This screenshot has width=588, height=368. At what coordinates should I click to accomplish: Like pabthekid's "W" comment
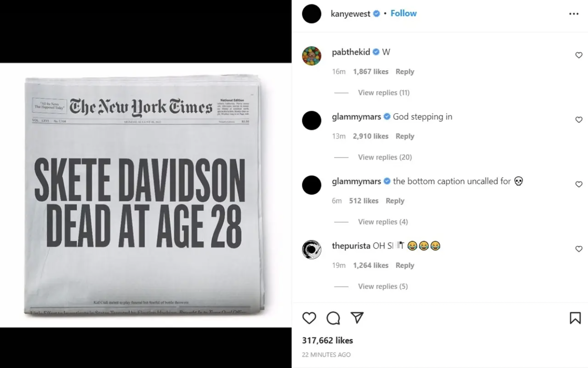click(x=579, y=55)
